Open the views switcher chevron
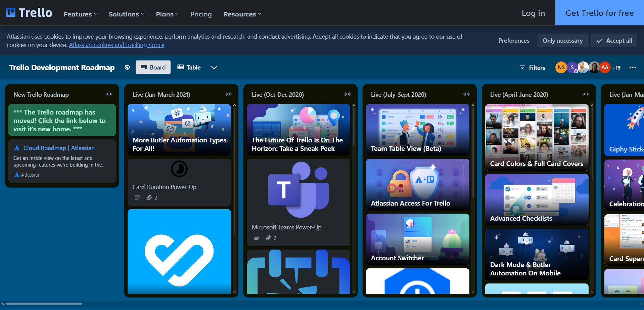This screenshot has height=310, width=644. (x=214, y=67)
